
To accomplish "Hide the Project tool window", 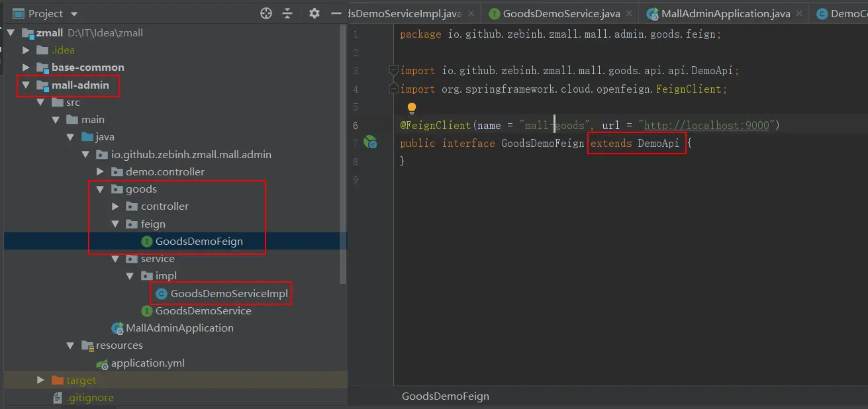I will pyautogui.click(x=336, y=13).
